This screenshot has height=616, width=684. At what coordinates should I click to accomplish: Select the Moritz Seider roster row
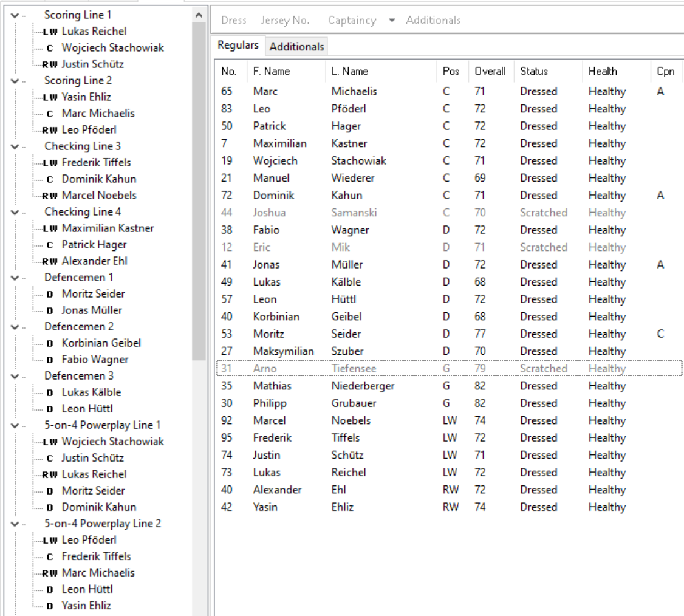point(450,334)
